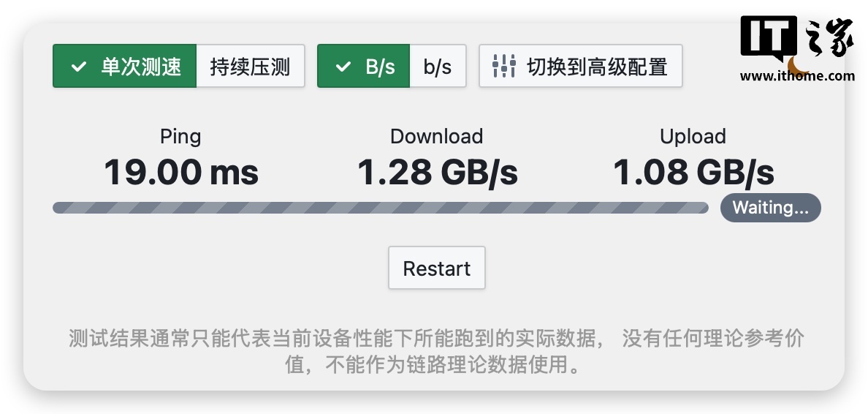Click the Ping label
The image size is (868, 414).
point(180,137)
